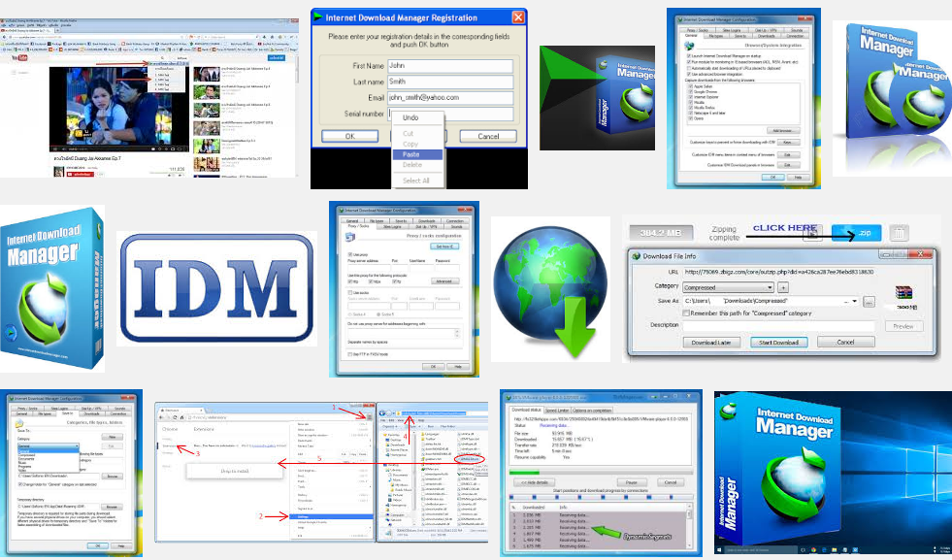
Task: Uncheck Google Chrome in the browsers list
Action: (x=692, y=91)
